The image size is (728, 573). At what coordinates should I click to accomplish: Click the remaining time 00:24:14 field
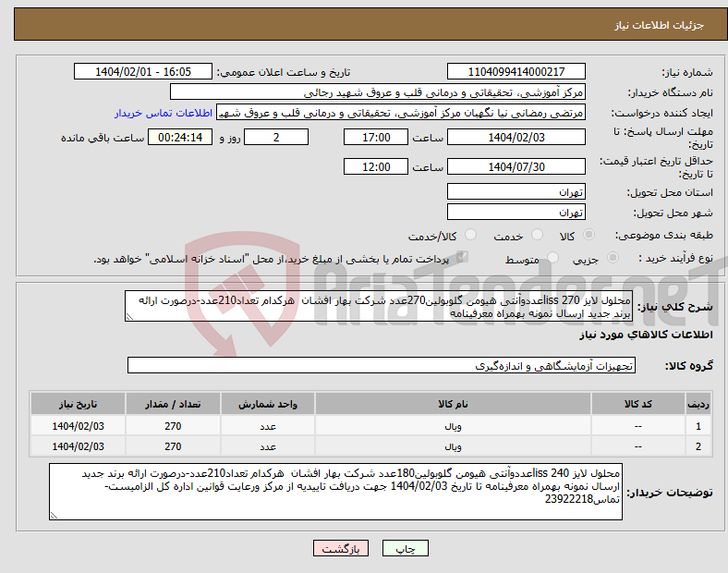180,137
